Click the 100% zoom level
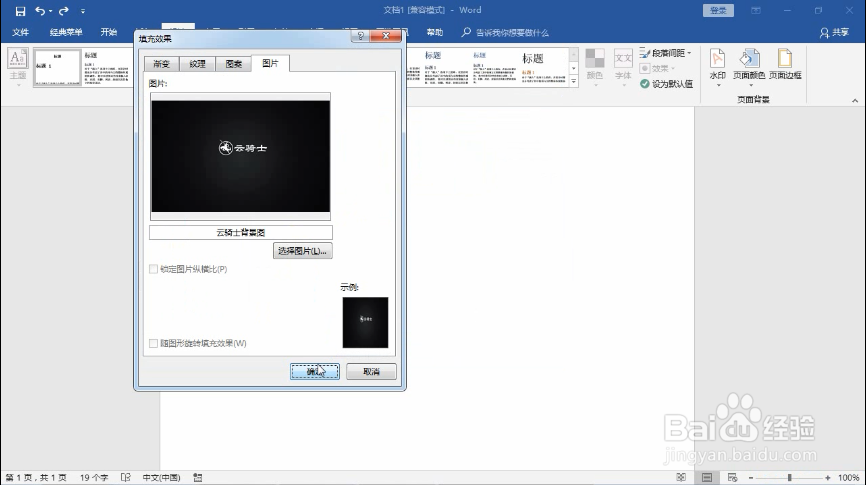The height and width of the screenshot is (485, 866). (x=848, y=478)
